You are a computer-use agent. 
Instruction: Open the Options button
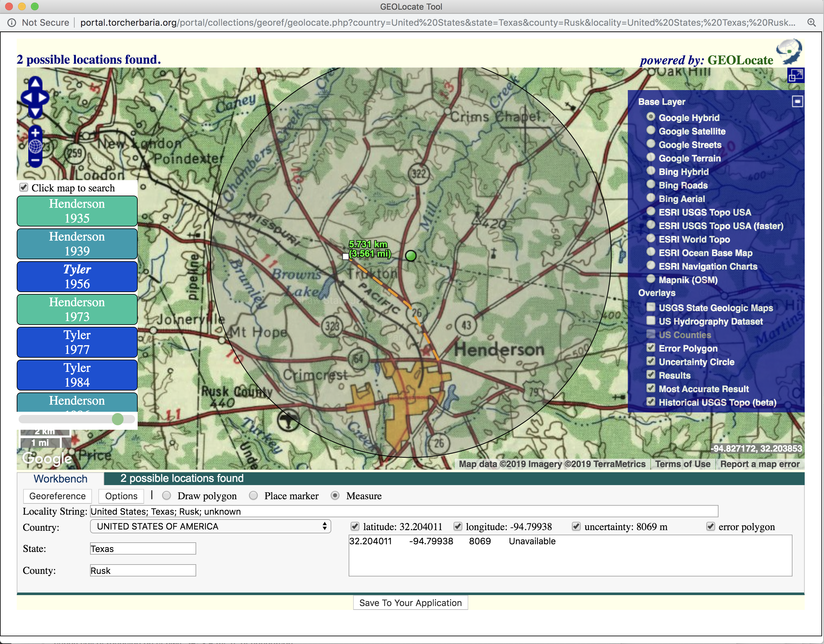(121, 496)
